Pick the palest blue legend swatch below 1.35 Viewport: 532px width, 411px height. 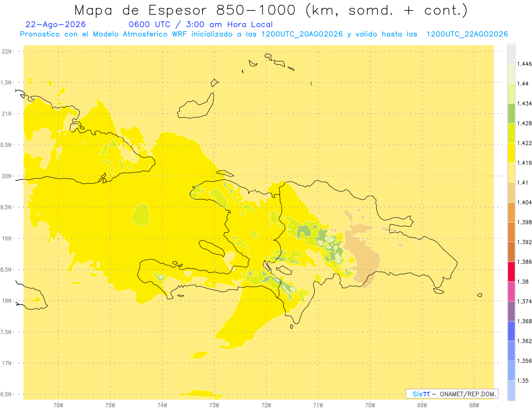coord(511,391)
